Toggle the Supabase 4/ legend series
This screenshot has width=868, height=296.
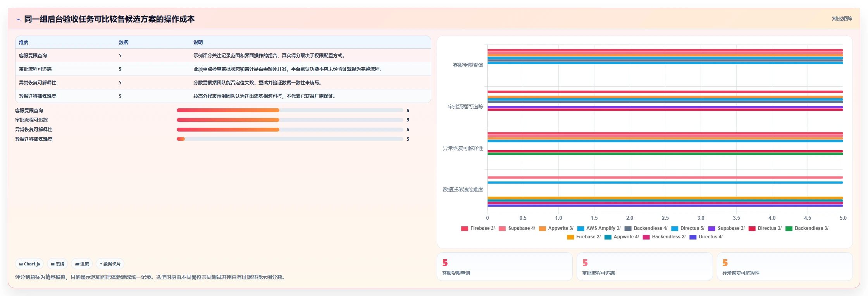point(517,228)
